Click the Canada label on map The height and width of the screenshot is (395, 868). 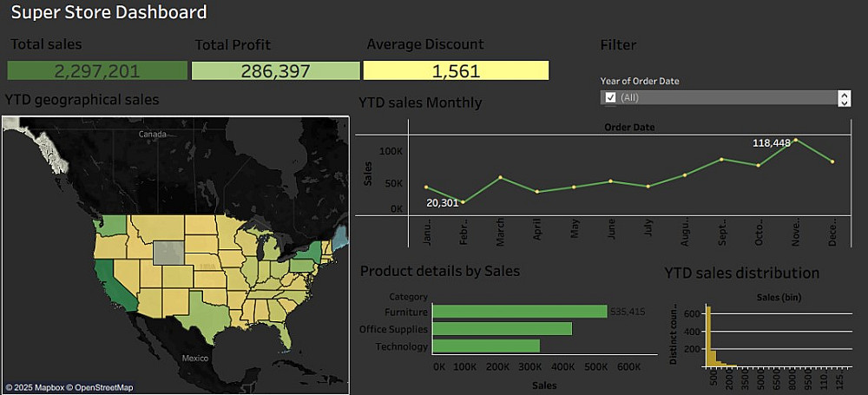point(152,134)
